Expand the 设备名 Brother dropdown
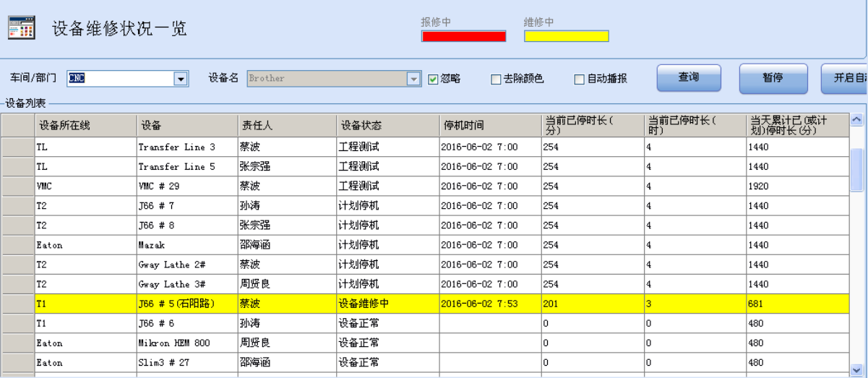This screenshot has height=378, width=868. point(413,79)
